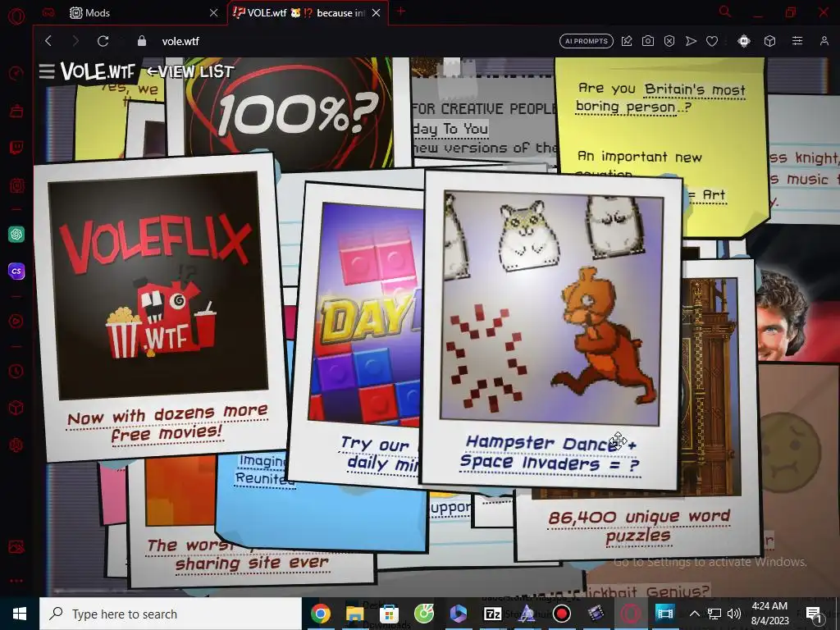The image size is (840, 630).
Task: Go back to previous page
Action: pos(48,41)
